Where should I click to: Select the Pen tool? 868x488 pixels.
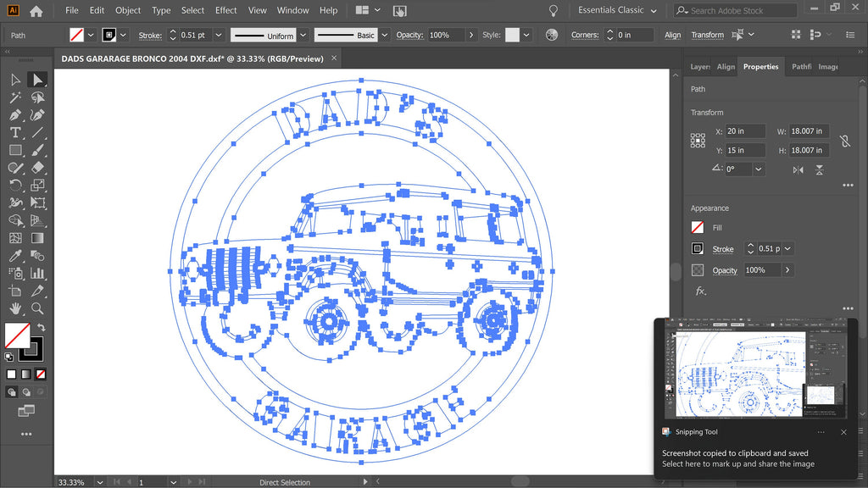tap(15, 115)
